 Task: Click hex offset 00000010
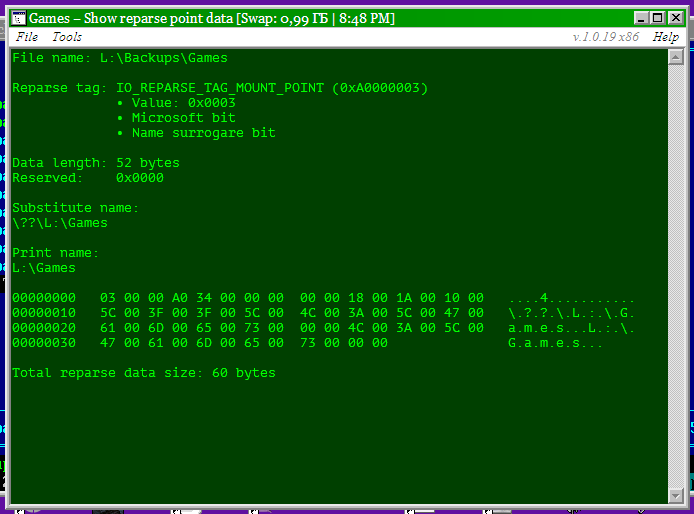(x=44, y=313)
